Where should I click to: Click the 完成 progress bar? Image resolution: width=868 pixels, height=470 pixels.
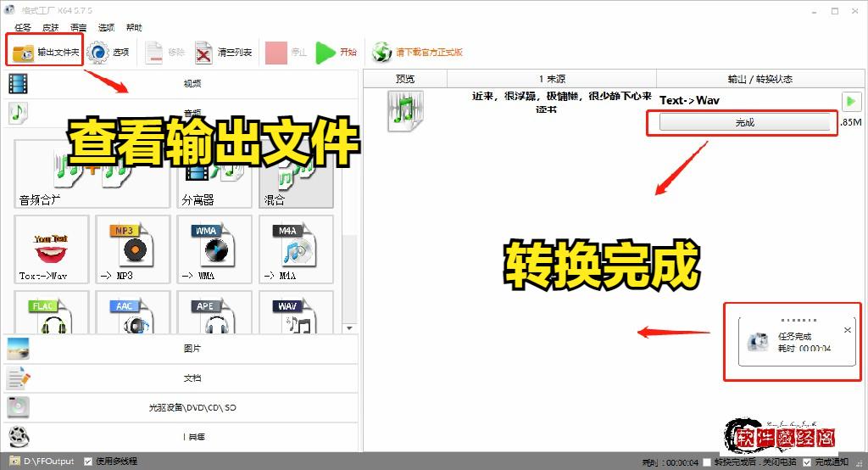click(x=744, y=122)
